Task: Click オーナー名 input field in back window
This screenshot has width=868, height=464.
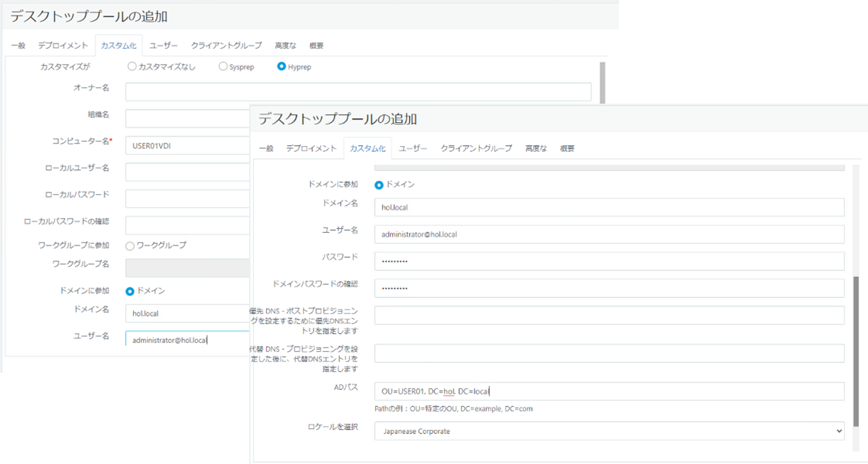Action: (358, 92)
